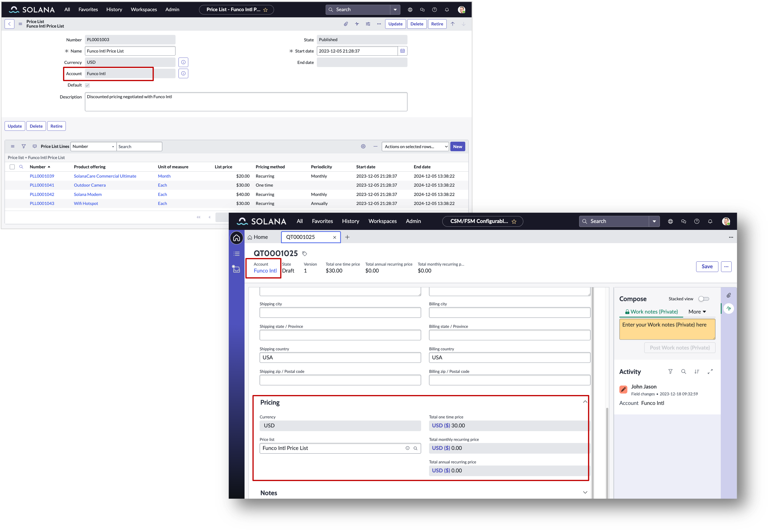The width and height of the screenshot is (771, 532).
Task: Click the top Retire button
Action: (437, 24)
